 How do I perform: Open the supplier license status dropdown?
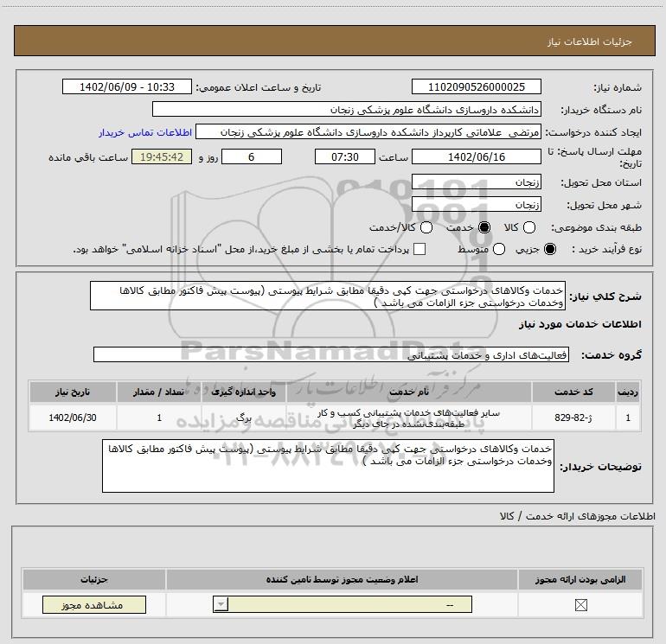(x=343, y=604)
